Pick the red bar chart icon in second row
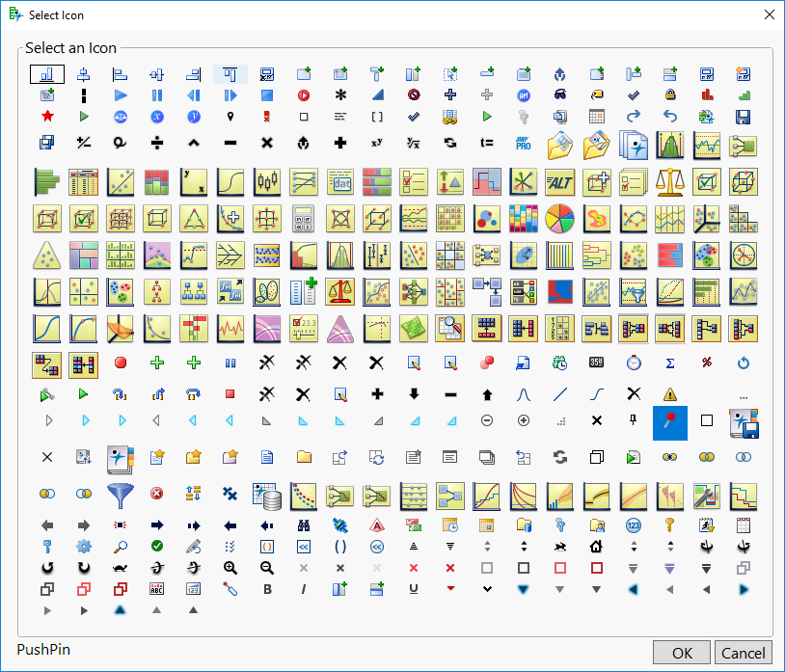The width and height of the screenshot is (785, 672). point(706,94)
